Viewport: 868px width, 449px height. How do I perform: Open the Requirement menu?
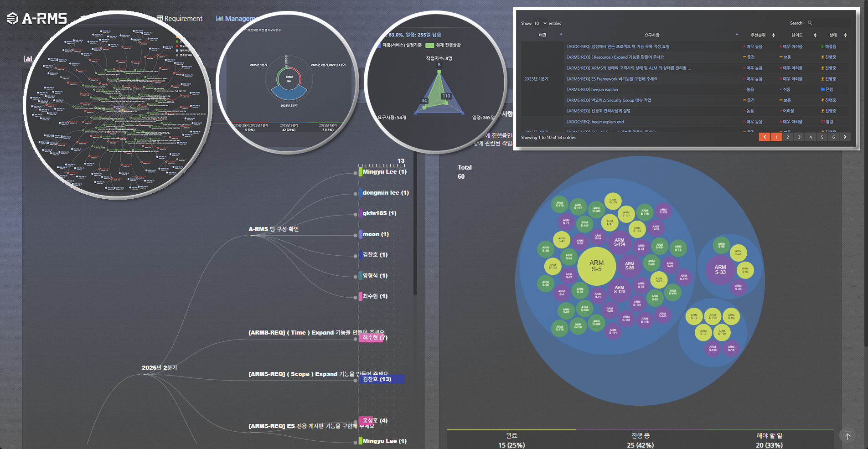click(x=180, y=19)
